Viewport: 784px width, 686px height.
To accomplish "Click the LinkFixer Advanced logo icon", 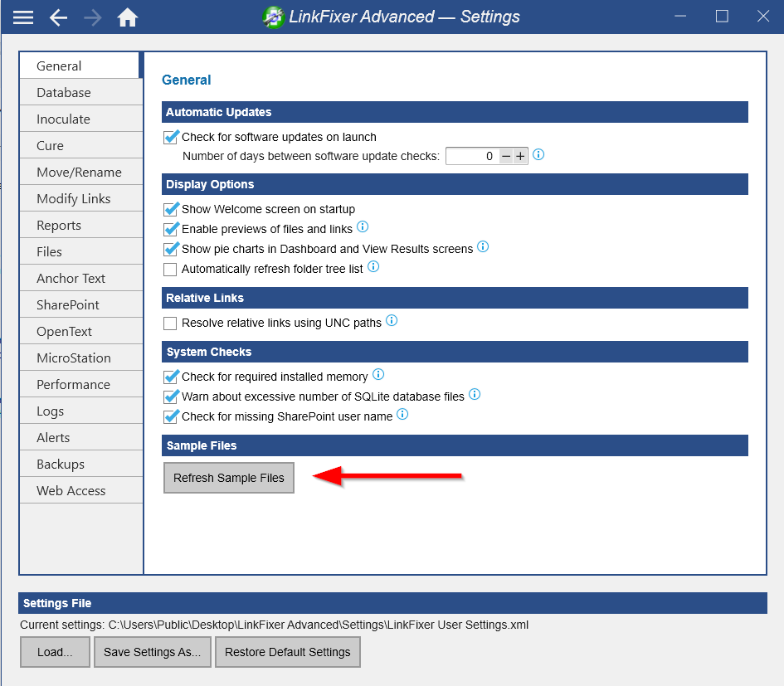I will coord(274,17).
